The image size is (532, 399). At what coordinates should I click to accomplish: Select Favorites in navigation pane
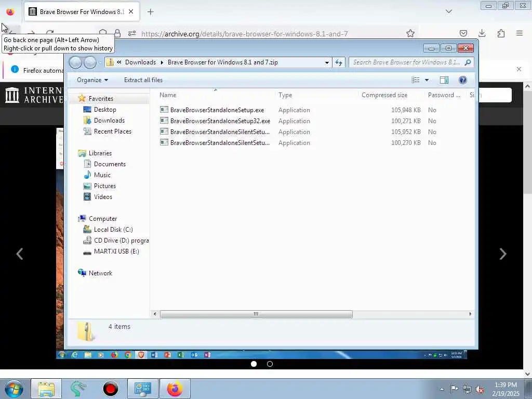(100, 99)
